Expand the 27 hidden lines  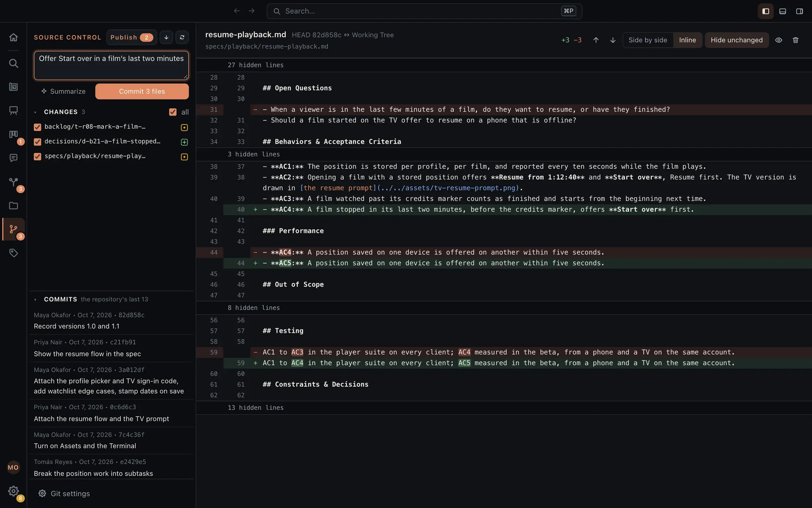pos(504,65)
